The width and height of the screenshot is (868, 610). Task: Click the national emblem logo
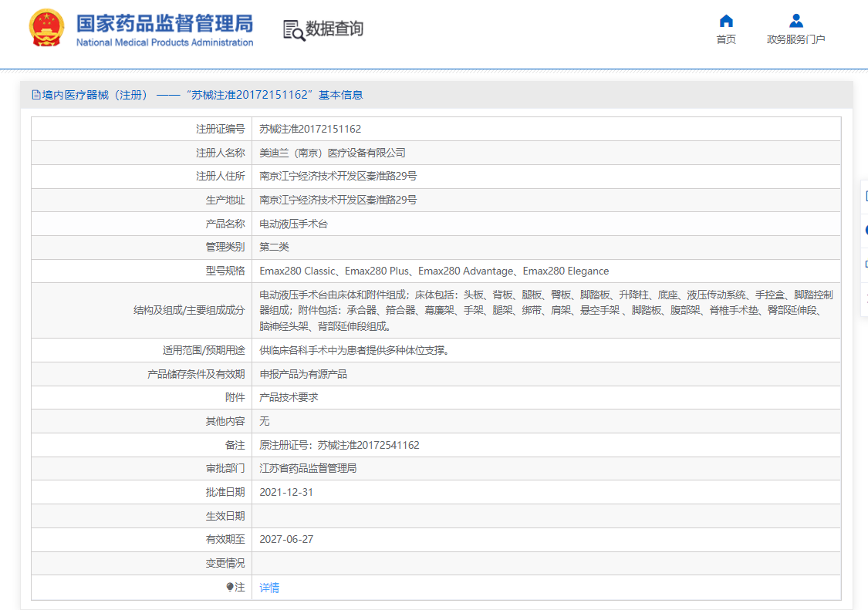(48, 29)
